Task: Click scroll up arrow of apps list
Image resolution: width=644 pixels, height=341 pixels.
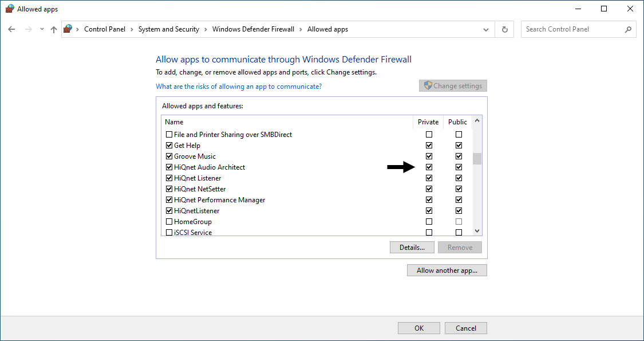Action: [477, 120]
